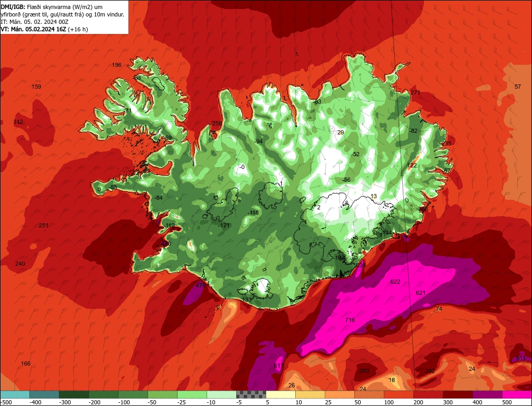Click the map value 67 on east coast
Image resolution: width=532 pixels, height=406 pixels.
click(x=447, y=171)
